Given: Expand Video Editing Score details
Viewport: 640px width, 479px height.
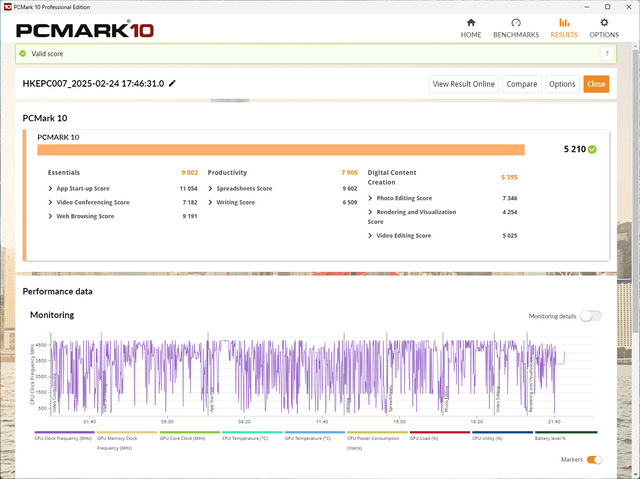Looking at the screenshot, I should (x=370, y=236).
